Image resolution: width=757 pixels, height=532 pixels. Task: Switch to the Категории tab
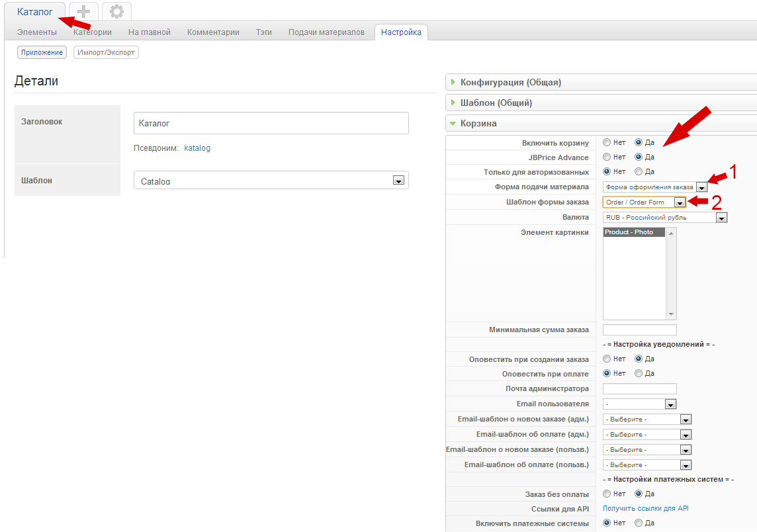tap(93, 32)
